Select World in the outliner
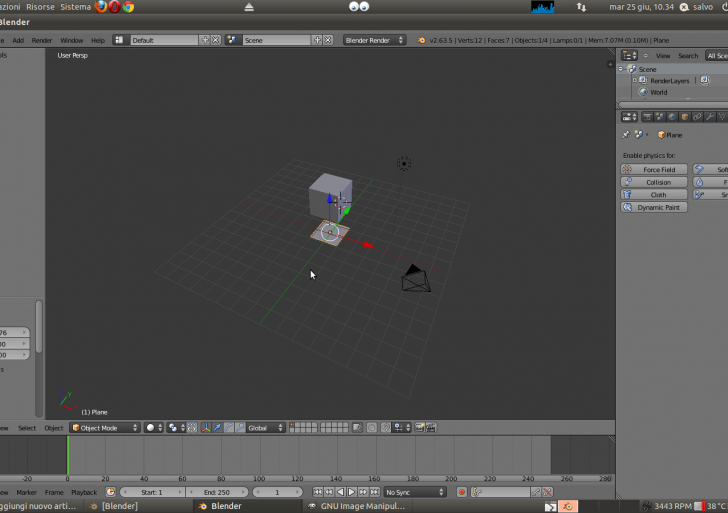The width and height of the screenshot is (728, 513). pyautogui.click(x=657, y=92)
